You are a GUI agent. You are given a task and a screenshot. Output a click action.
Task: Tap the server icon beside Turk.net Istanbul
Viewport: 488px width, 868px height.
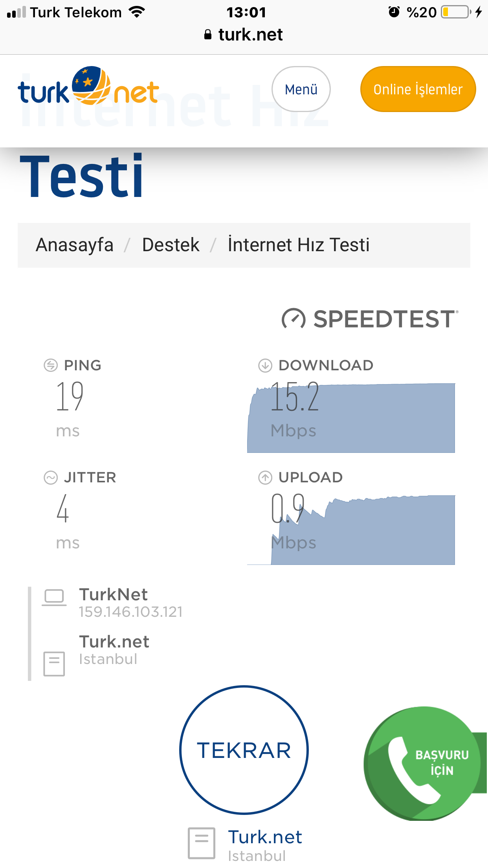coord(54,664)
